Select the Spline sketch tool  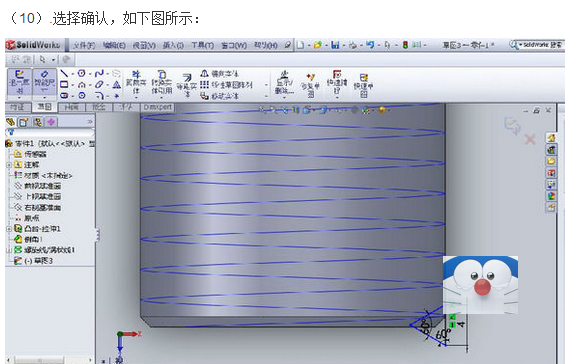pyautogui.click(x=99, y=74)
